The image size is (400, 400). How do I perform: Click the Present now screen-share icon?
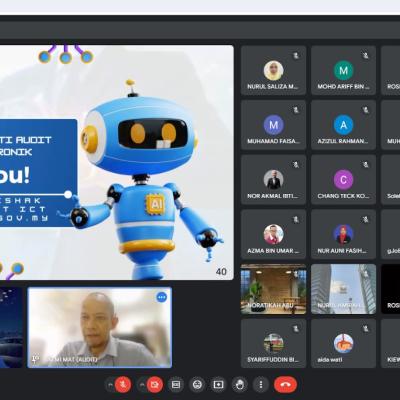click(218, 385)
